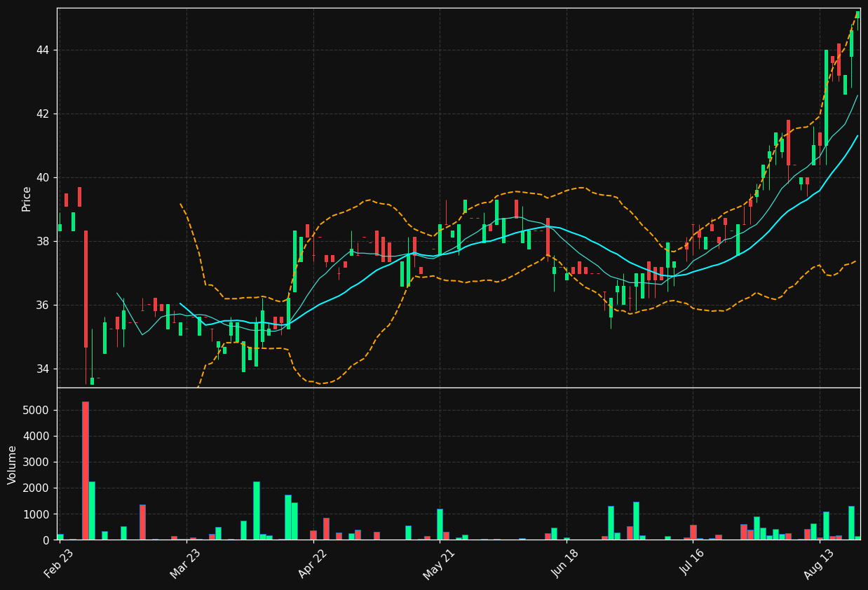
Task: Click the 'May 21' date label
Action: tap(438, 564)
